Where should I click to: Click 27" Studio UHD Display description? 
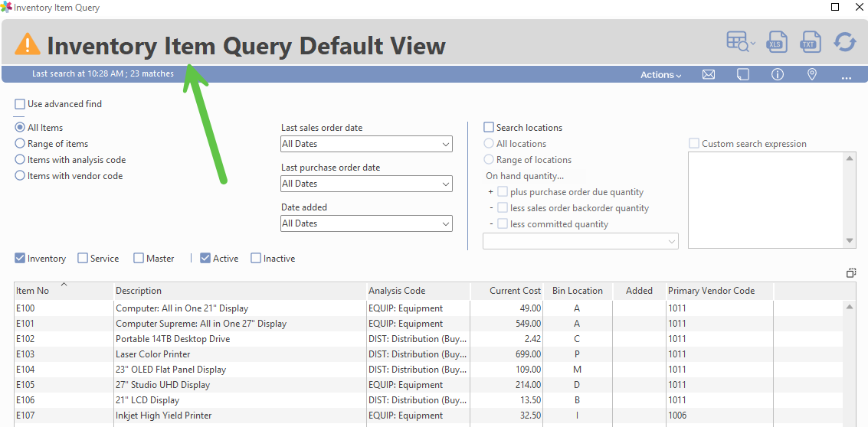(x=162, y=385)
